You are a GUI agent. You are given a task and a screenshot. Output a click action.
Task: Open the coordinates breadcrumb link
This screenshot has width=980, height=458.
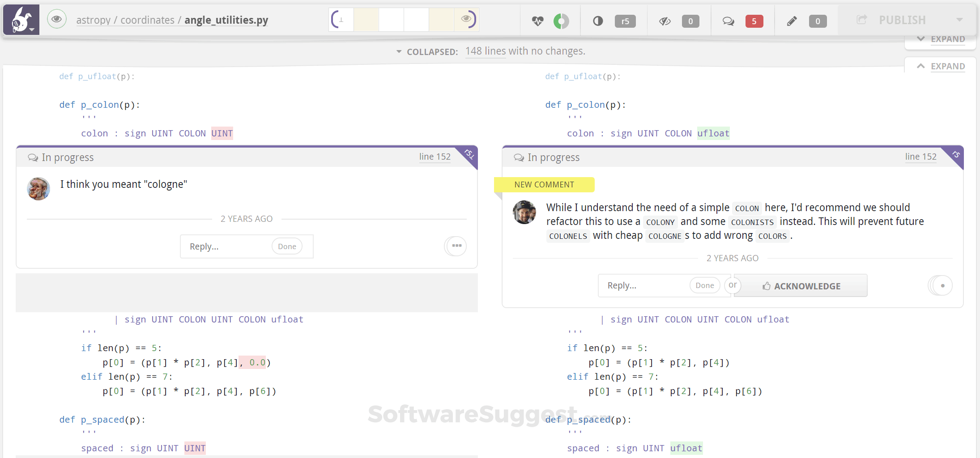[147, 20]
